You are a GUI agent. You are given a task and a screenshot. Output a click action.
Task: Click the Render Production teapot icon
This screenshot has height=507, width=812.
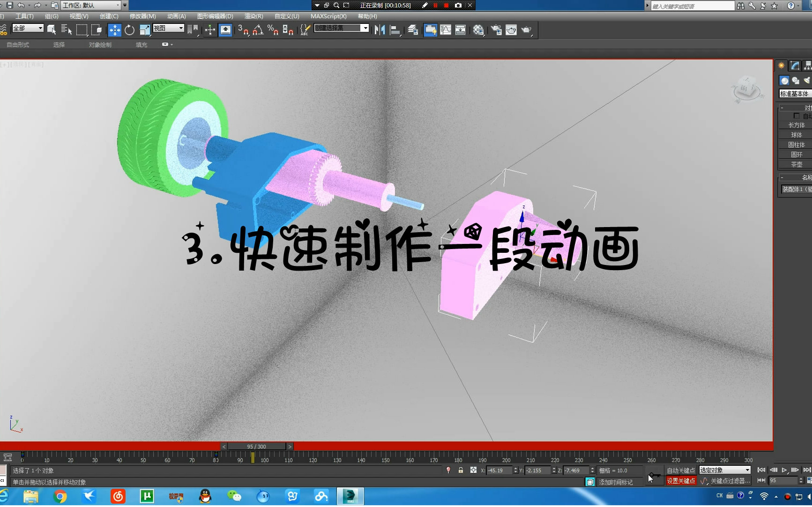[527, 30]
